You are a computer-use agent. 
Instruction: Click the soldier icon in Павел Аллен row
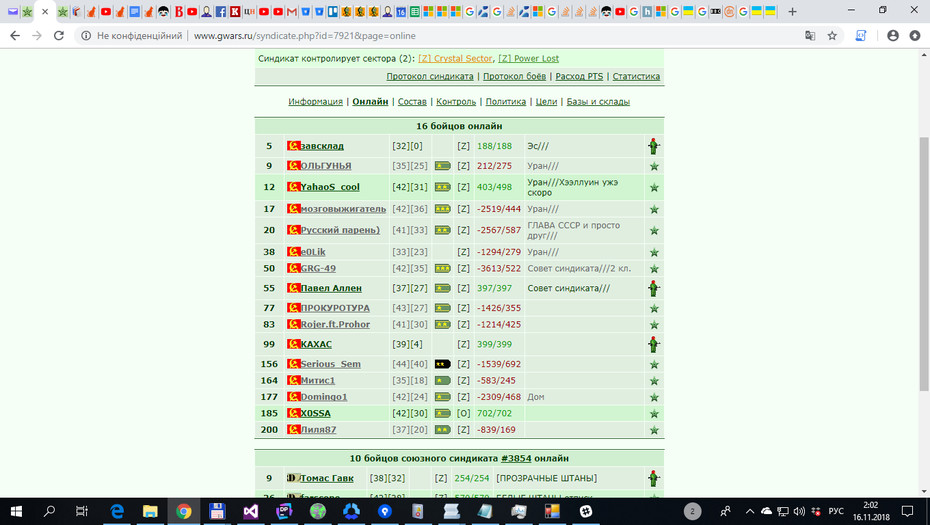(653, 288)
